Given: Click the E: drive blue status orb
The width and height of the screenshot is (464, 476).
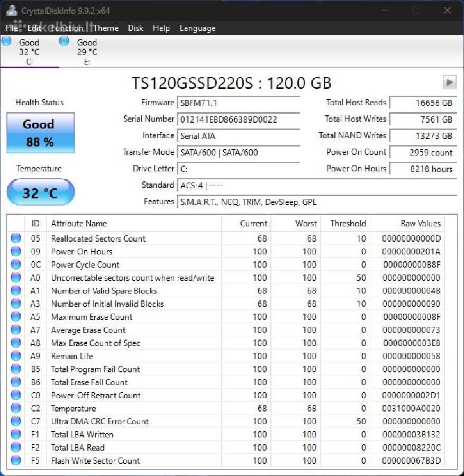Looking at the screenshot, I should click(x=64, y=41).
